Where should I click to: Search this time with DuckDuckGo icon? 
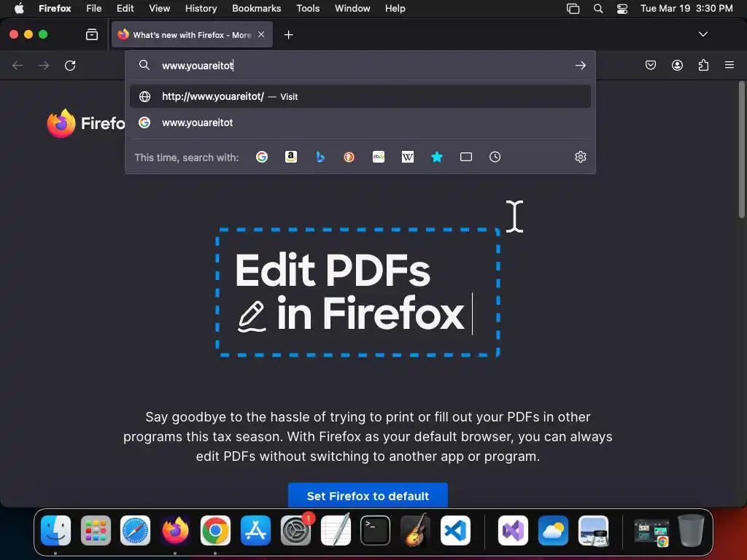349,157
